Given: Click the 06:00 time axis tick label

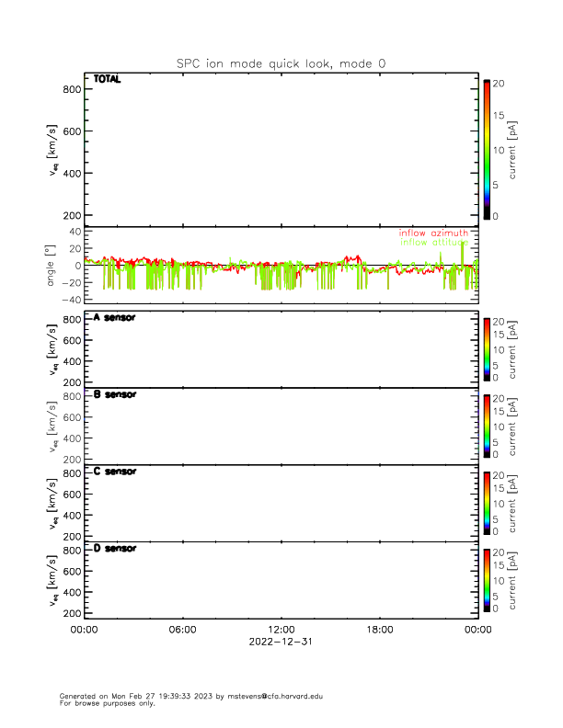Looking at the screenshot, I should click(183, 630).
